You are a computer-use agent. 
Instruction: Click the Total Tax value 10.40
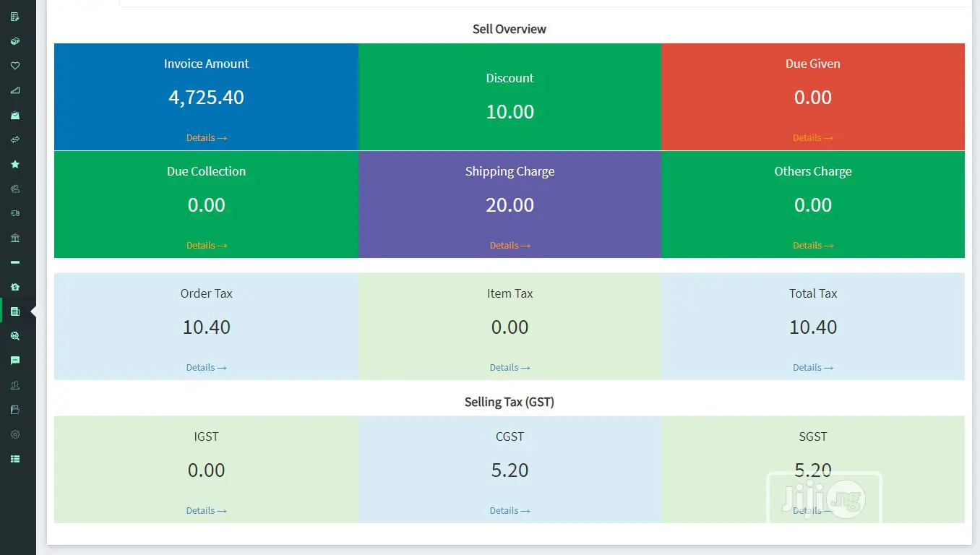813,327
